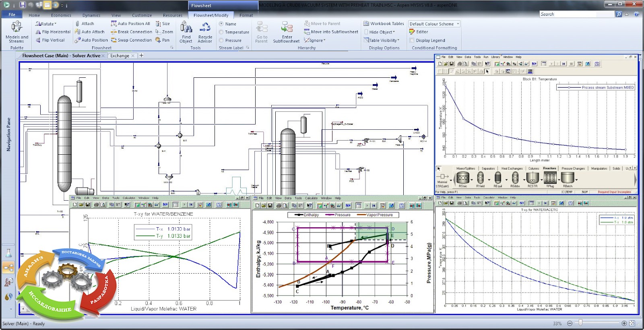Select the Temperature stream label option

tap(221, 32)
